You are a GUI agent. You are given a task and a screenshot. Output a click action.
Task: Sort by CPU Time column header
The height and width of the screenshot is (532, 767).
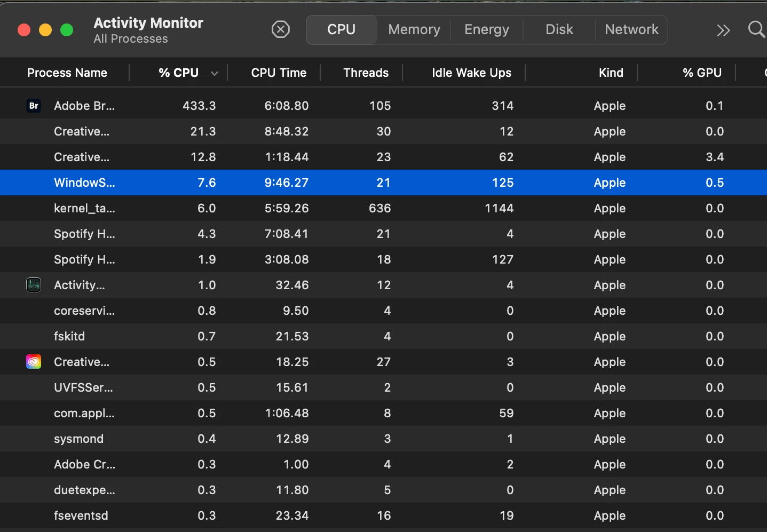tap(279, 73)
